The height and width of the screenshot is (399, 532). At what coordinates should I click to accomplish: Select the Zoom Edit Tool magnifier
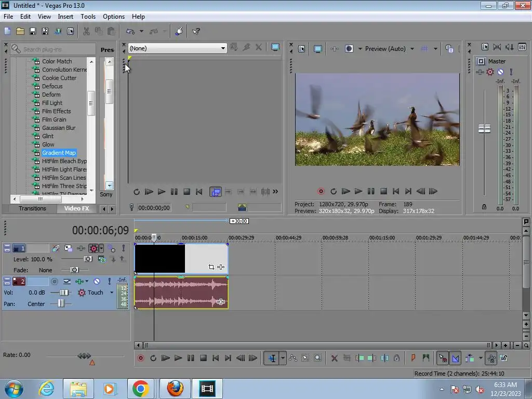tap(317, 358)
